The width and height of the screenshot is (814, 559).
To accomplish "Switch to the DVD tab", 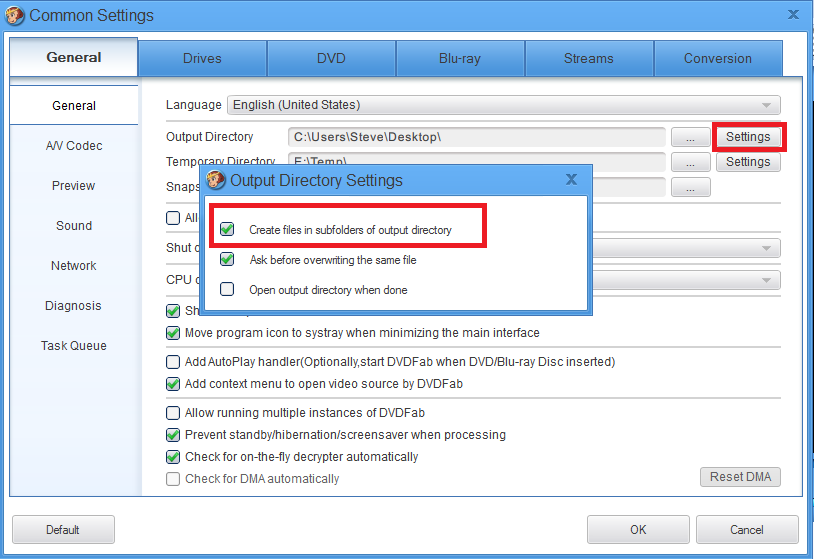I will pos(331,58).
